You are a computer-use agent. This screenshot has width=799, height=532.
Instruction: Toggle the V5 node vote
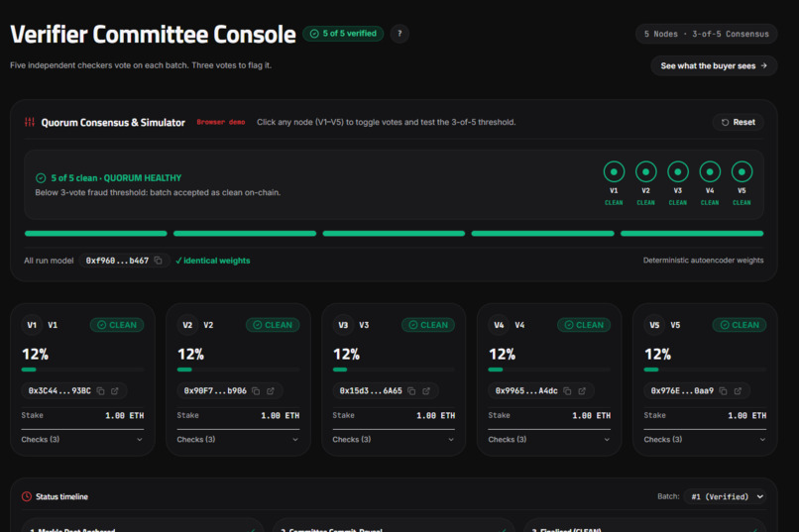(x=742, y=172)
